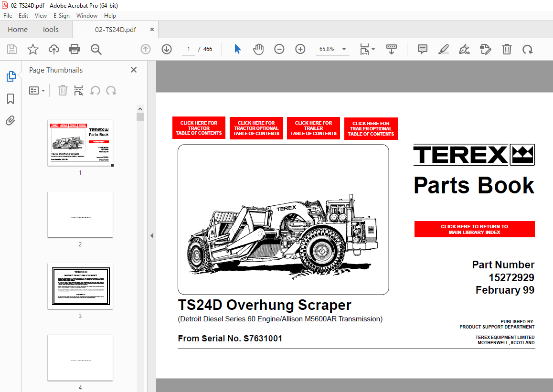Zoom out with minus button

click(279, 49)
